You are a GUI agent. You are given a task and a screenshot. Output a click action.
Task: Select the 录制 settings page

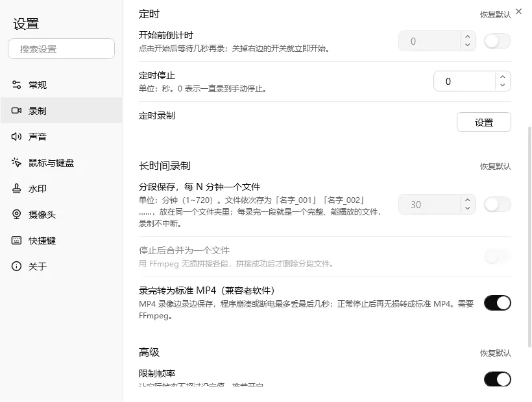(x=61, y=110)
